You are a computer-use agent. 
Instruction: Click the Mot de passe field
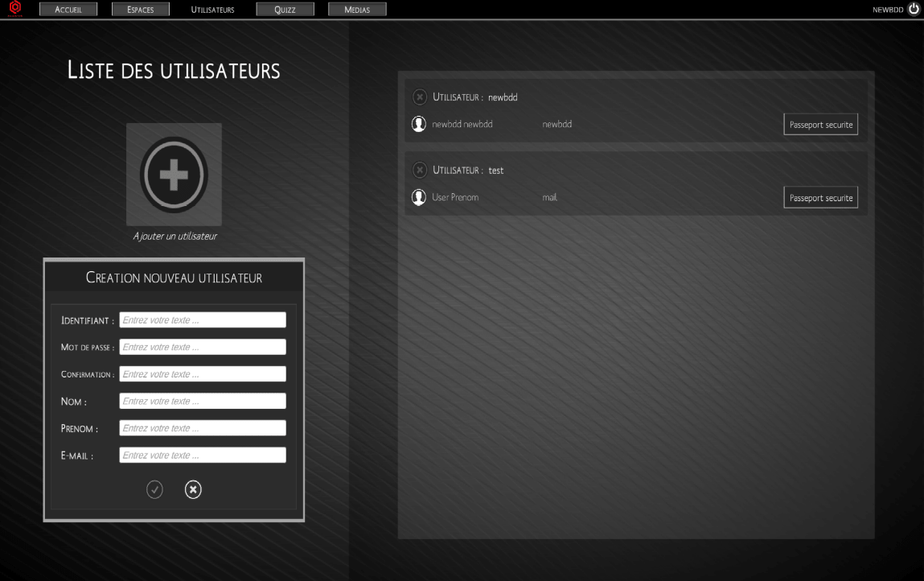pyautogui.click(x=202, y=347)
